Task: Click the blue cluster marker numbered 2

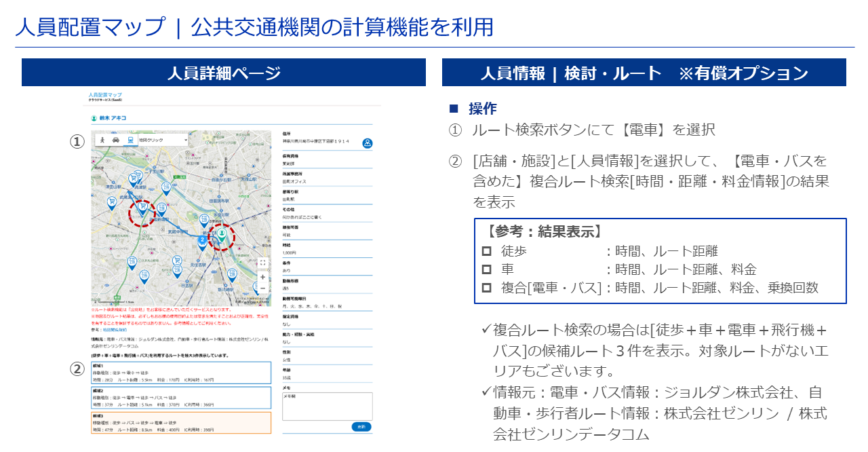Action: (202, 240)
